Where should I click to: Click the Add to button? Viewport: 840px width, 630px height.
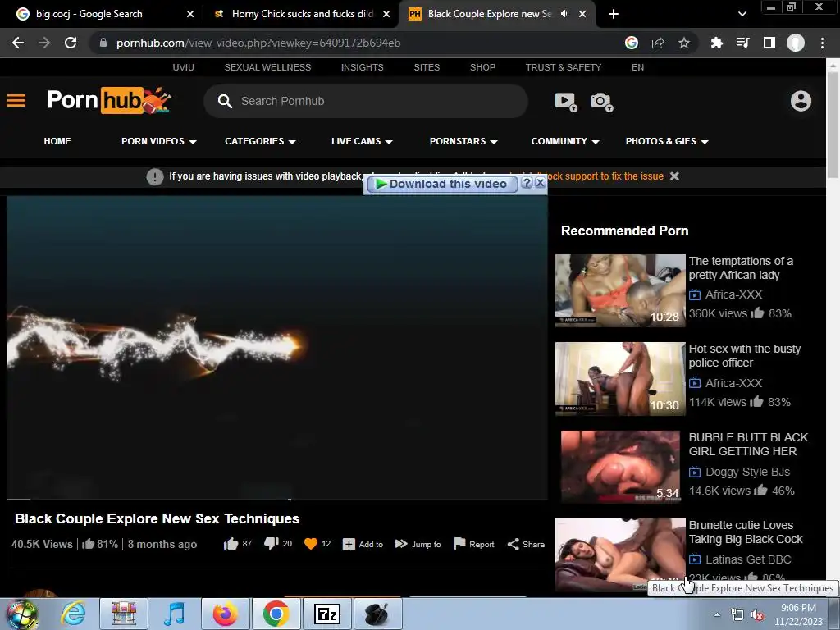point(363,545)
